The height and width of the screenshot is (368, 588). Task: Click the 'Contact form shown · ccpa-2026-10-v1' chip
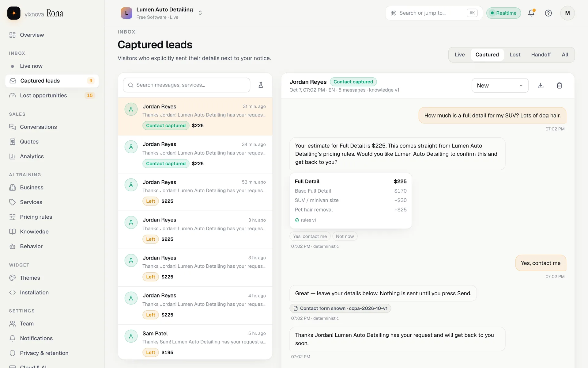(x=340, y=308)
